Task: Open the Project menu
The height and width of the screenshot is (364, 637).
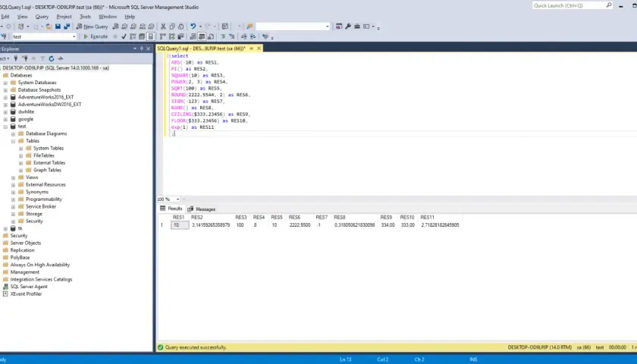Action: 64,17
